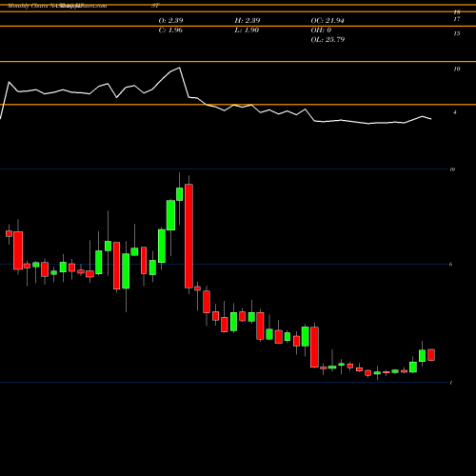Select the "OC: 21.94" reading
This screenshot has height=476, width=476.
click(x=327, y=20)
